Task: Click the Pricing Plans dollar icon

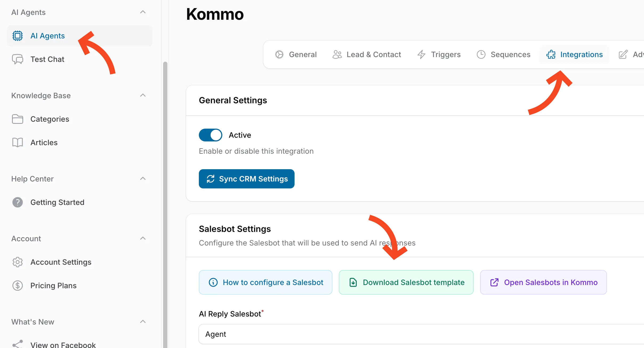Action: point(18,286)
